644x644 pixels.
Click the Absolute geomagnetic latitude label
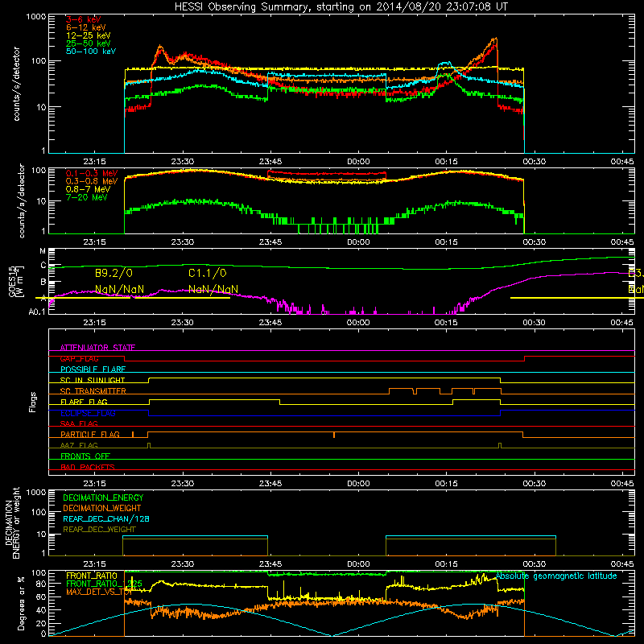(x=556, y=576)
